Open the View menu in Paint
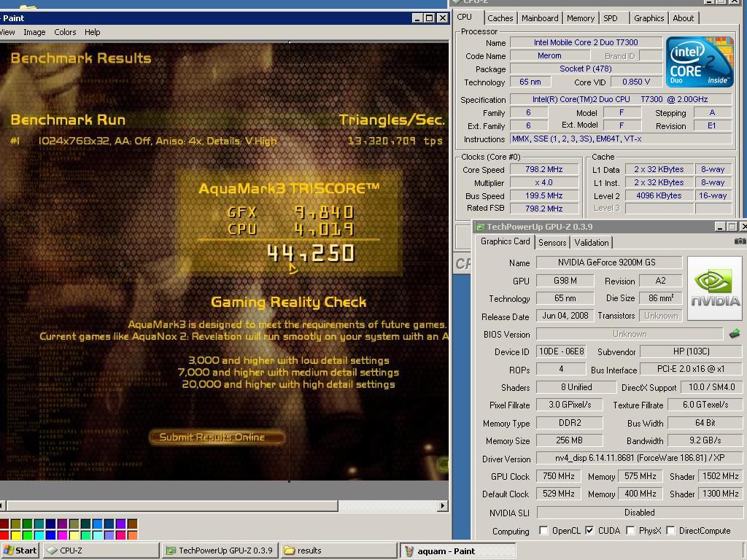This screenshot has width=747, height=560. 7,32
